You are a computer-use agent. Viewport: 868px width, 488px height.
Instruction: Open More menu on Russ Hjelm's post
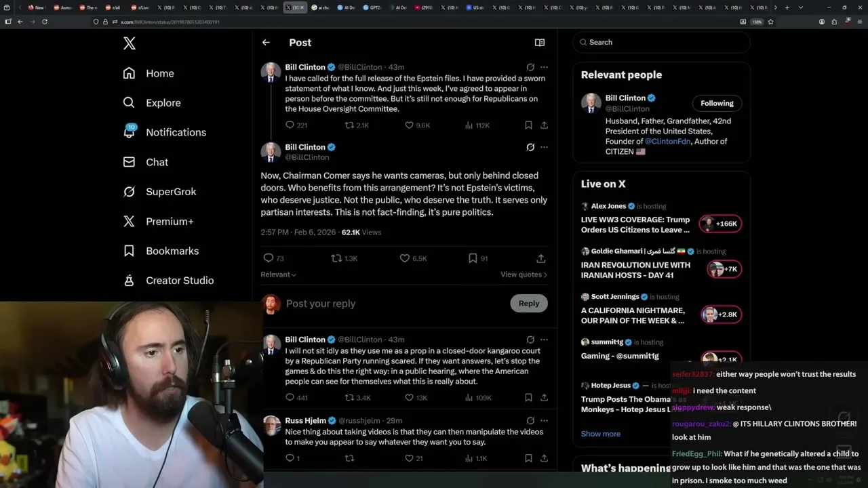(x=544, y=421)
